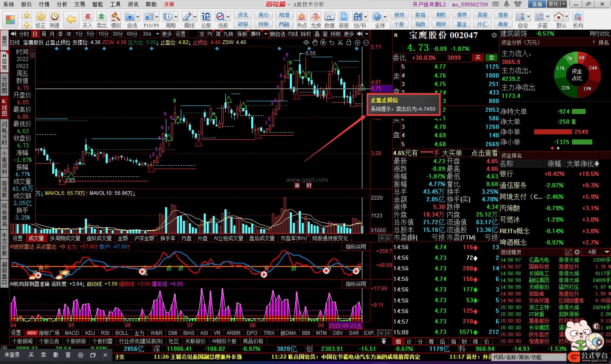Click the yellow page-up arrow icon
This screenshot has height=364, width=611.
coord(27,15)
